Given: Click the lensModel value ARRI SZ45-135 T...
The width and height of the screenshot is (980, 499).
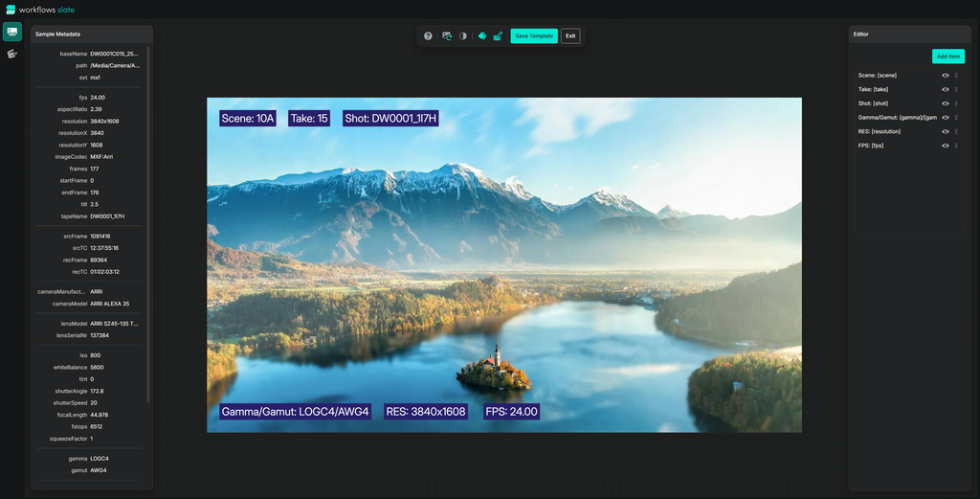Looking at the screenshot, I should click(x=115, y=324).
